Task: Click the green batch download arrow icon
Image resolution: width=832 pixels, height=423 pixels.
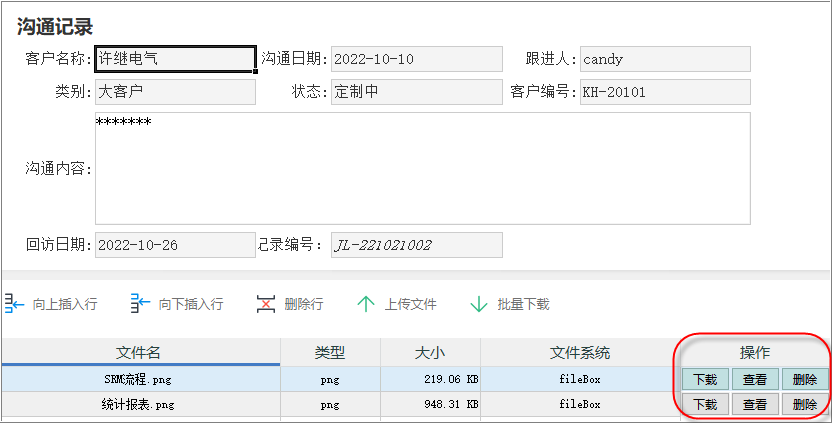Action: click(479, 304)
